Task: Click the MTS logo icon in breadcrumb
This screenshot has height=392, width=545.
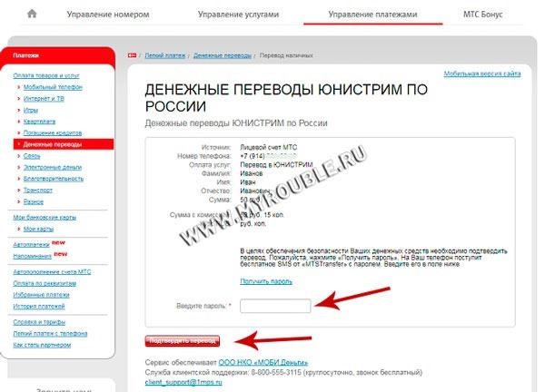Action: click(132, 55)
